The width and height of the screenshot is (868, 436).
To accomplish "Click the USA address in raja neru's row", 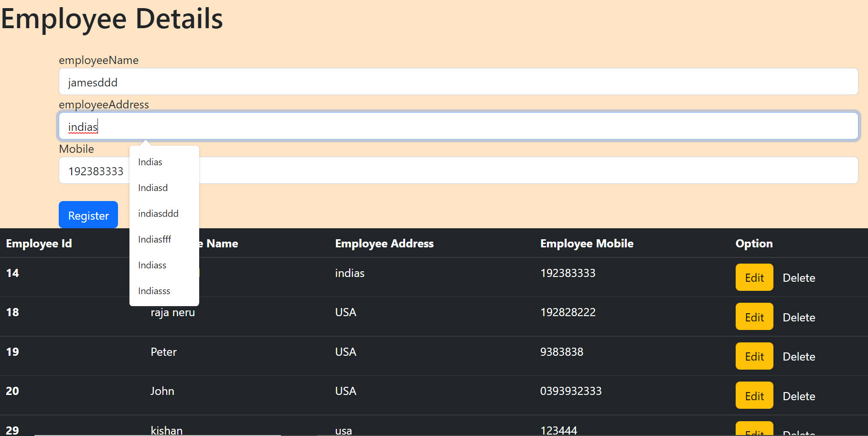I will click(x=345, y=312).
